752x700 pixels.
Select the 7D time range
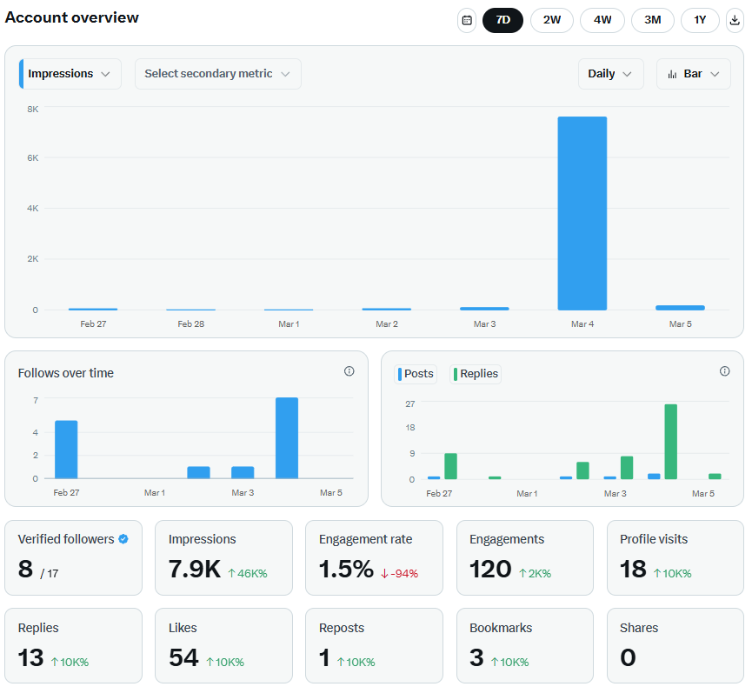point(502,20)
